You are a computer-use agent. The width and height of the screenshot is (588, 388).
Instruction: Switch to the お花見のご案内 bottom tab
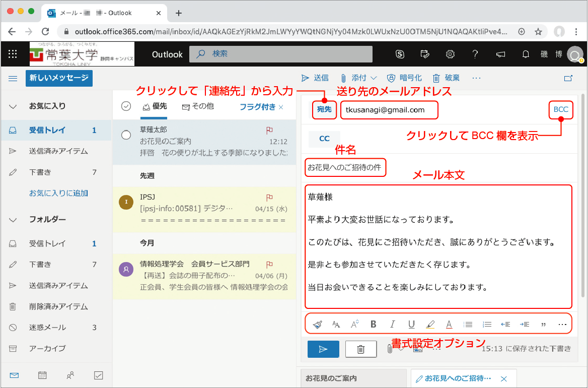tap(352, 378)
